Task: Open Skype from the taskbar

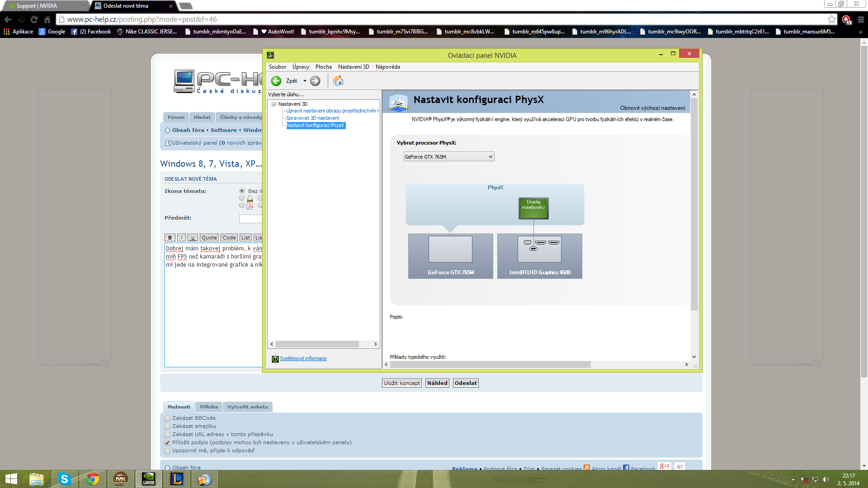Action: (x=65, y=479)
